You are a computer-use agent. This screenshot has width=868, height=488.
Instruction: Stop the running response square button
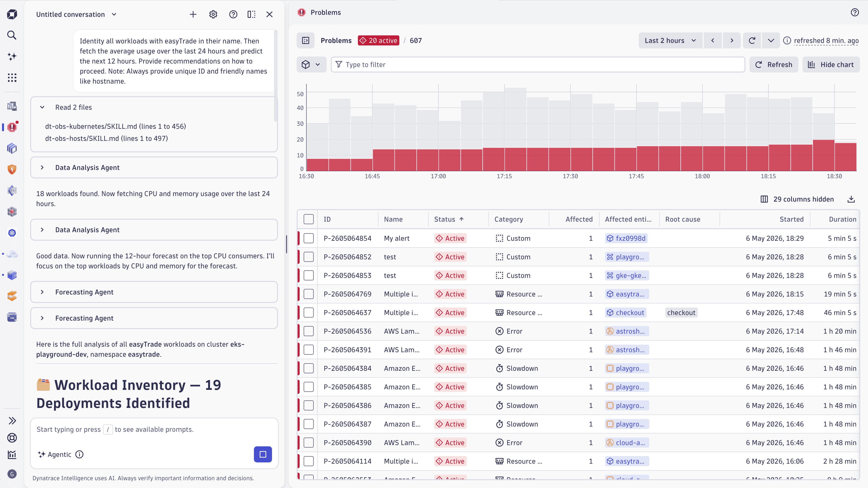(x=263, y=454)
